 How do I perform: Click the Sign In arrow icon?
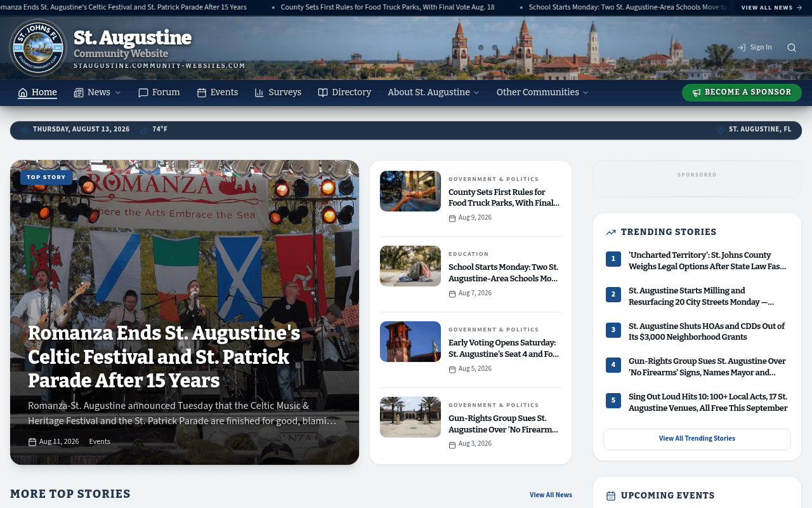tap(742, 48)
